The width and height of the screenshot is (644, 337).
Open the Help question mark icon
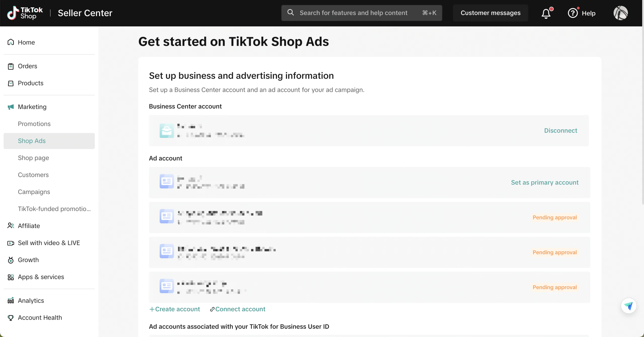click(x=573, y=13)
